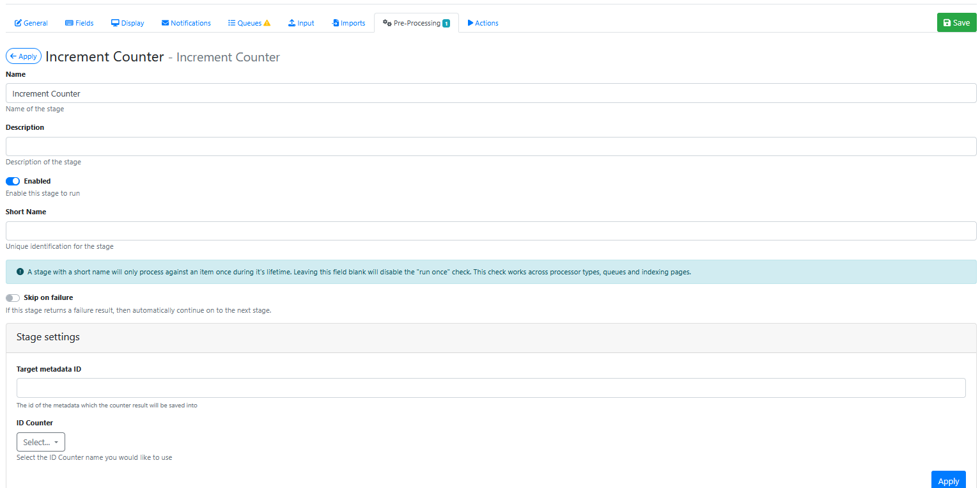Focus the Target metadata ID field
980x488 pixels.
[x=491, y=388]
